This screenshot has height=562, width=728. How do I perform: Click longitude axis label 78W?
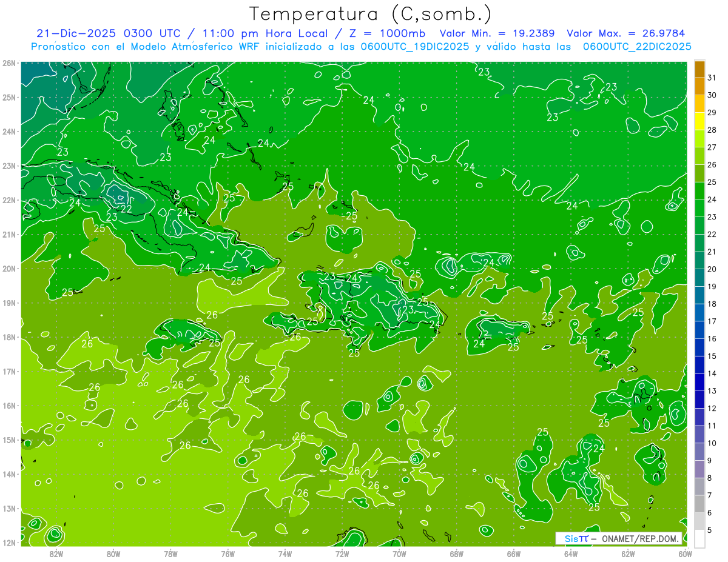click(170, 554)
